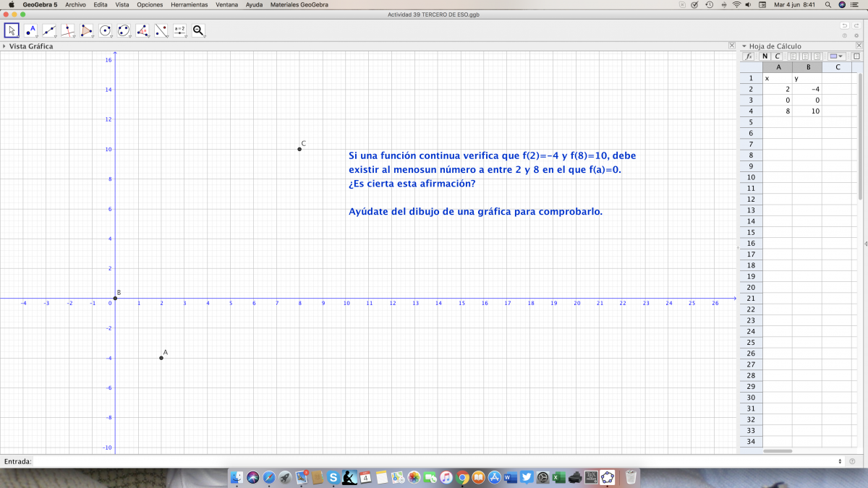Select the Move arrow tool

tap(12, 30)
